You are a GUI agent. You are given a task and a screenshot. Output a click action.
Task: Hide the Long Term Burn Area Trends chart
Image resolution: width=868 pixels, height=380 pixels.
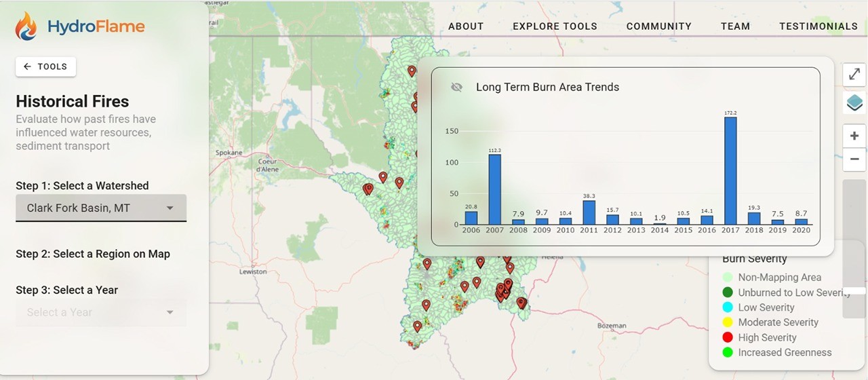pyautogui.click(x=456, y=87)
